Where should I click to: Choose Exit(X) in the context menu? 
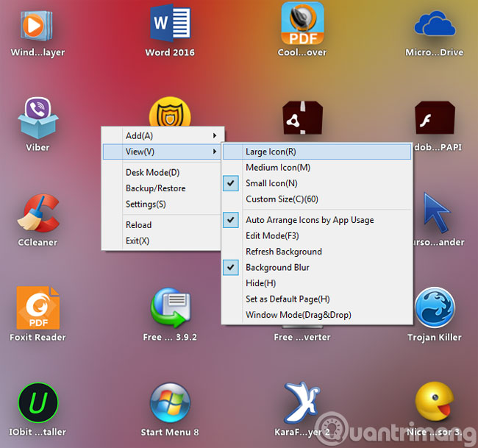tap(162, 241)
